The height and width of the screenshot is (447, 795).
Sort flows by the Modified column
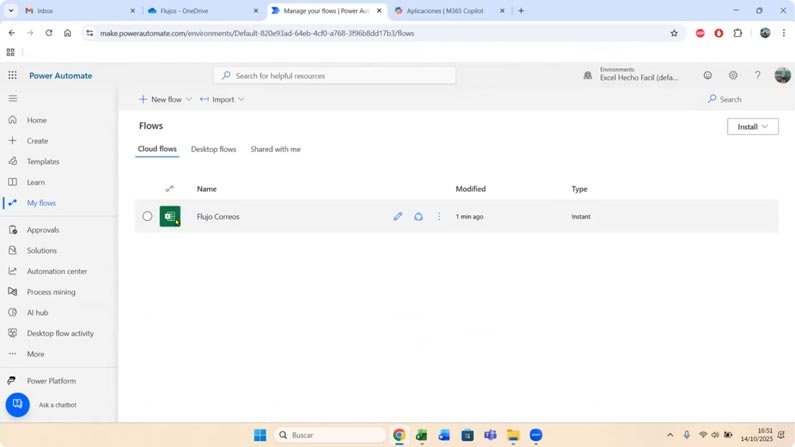pyautogui.click(x=471, y=189)
